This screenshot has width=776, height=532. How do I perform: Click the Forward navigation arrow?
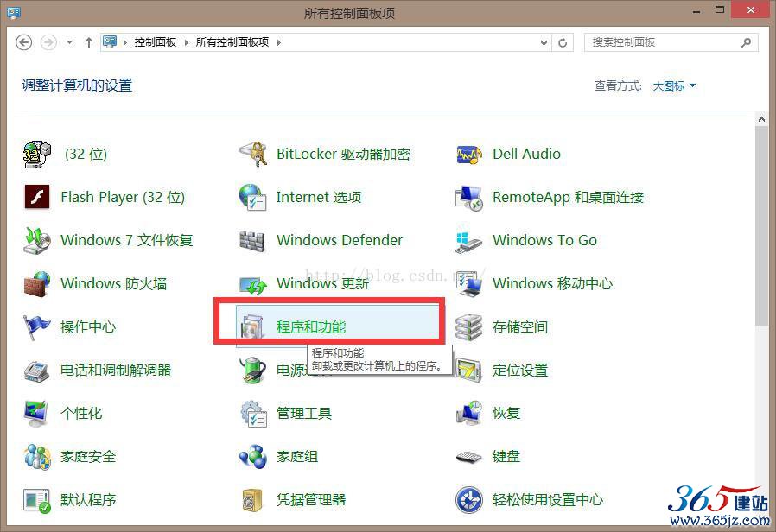tap(48, 42)
